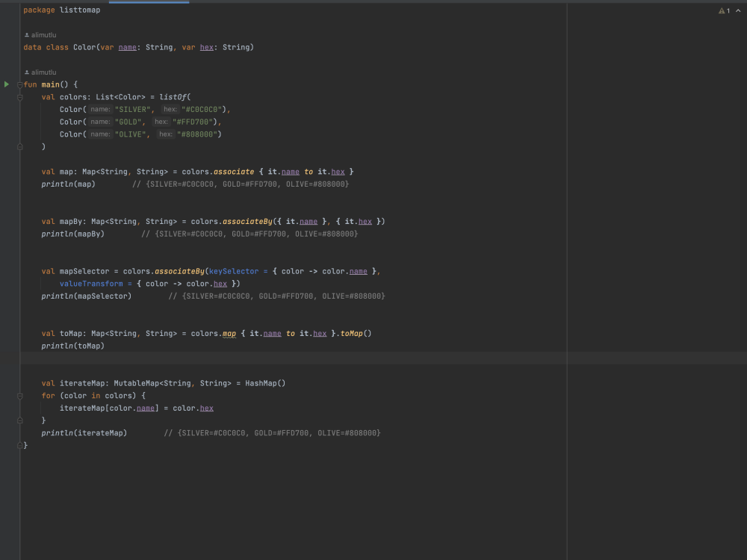The width and height of the screenshot is (747, 560).
Task: Click associateBy in the val mapBy line
Action: point(247,222)
